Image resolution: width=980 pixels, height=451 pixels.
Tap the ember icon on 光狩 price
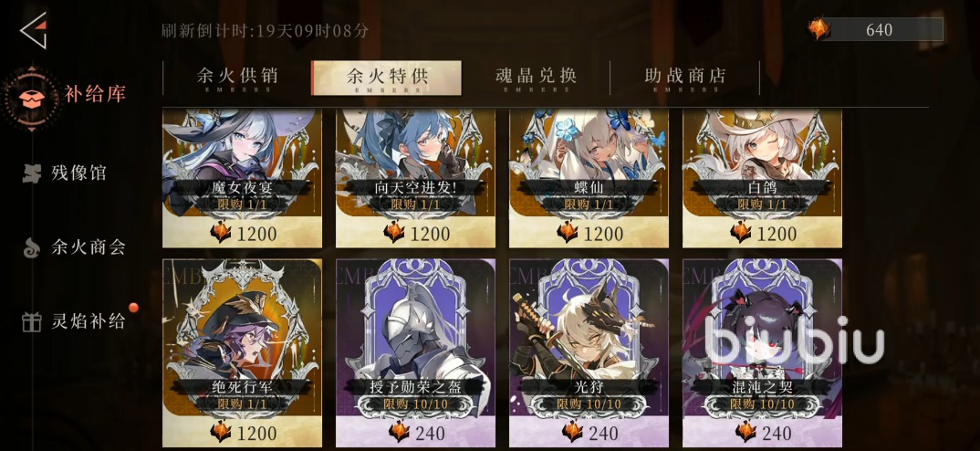[572, 432]
